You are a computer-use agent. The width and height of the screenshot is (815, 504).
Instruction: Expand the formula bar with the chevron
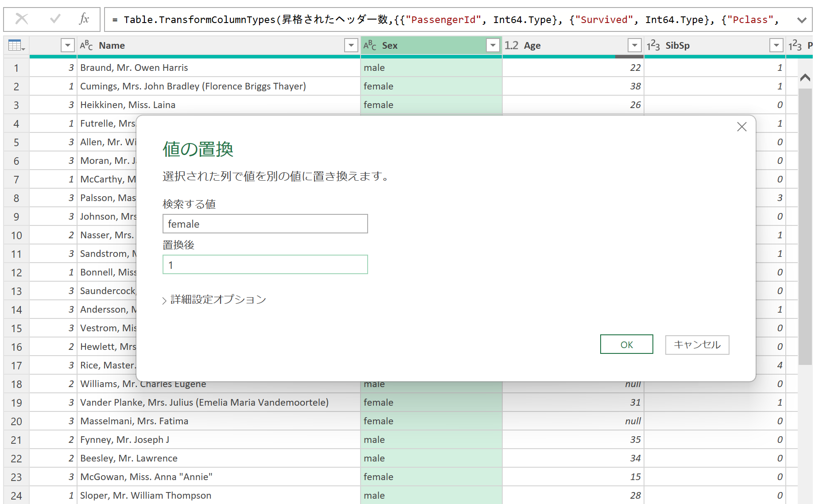pos(802,19)
